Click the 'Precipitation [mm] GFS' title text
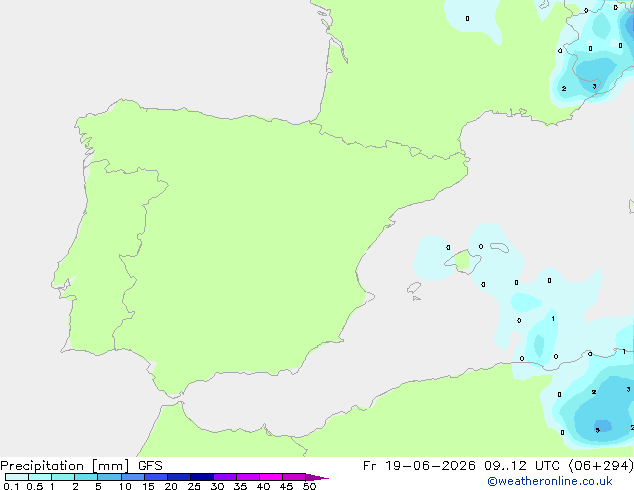 [x=81, y=466]
